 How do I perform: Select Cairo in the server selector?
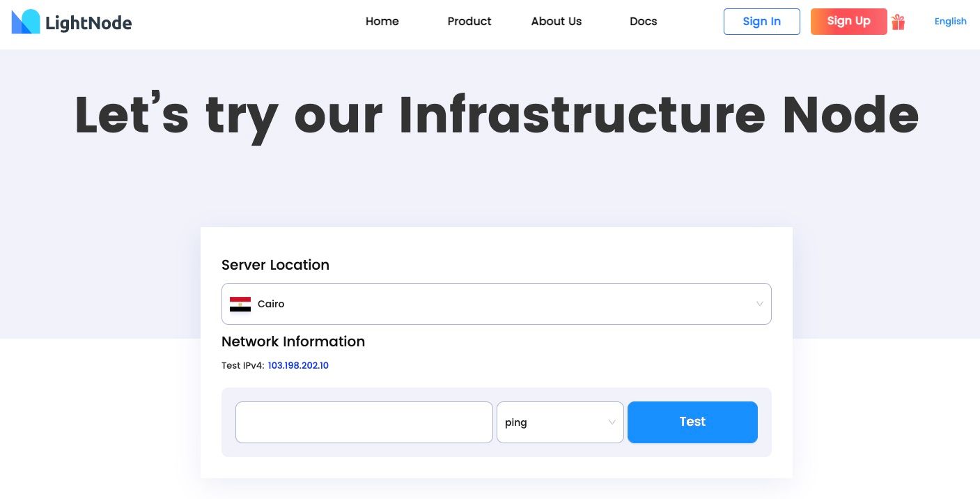tap(271, 304)
